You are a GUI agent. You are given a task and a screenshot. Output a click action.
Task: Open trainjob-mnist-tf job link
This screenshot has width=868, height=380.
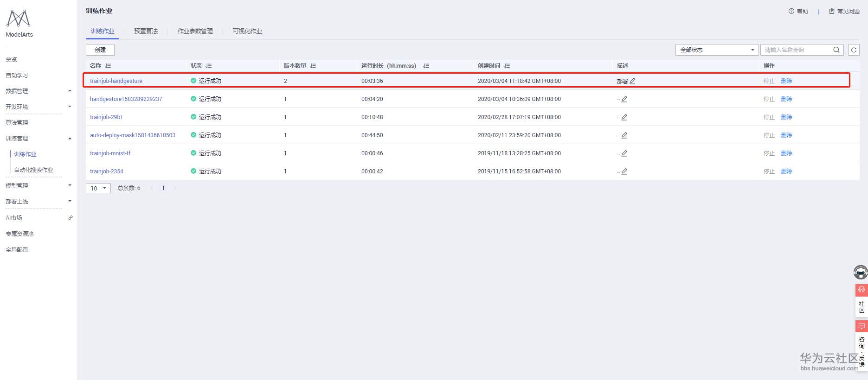tap(110, 153)
